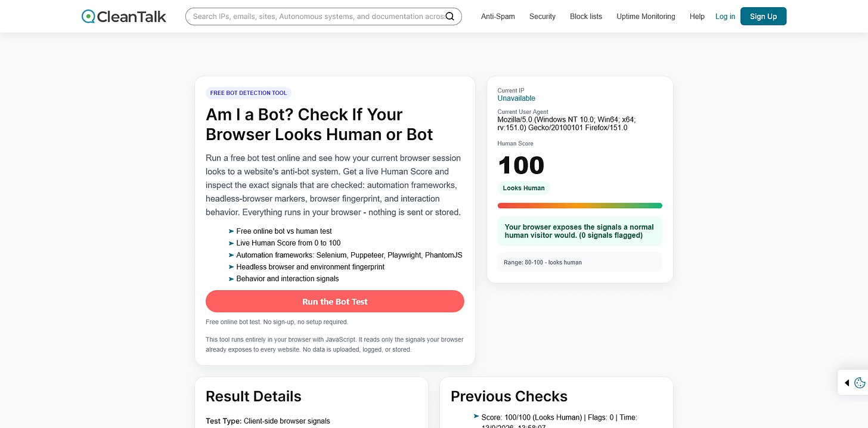Open the Uptime Monitoring menu
The height and width of the screenshot is (428, 868).
click(646, 17)
